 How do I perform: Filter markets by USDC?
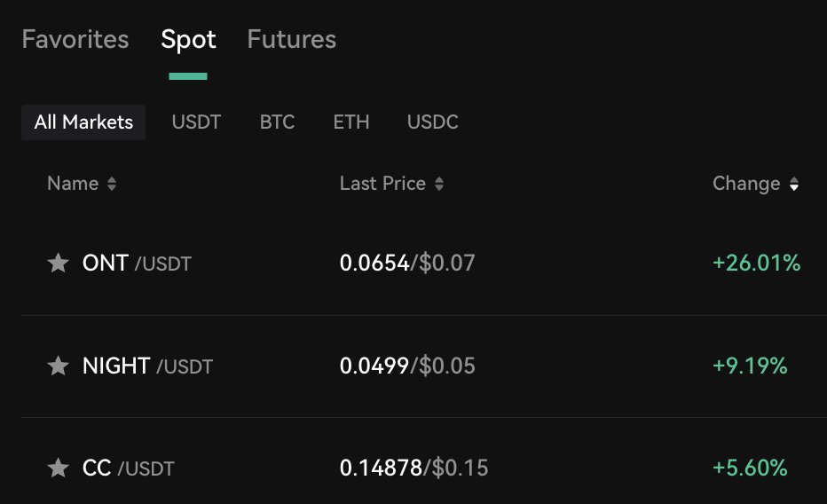[x=432, y=122]
